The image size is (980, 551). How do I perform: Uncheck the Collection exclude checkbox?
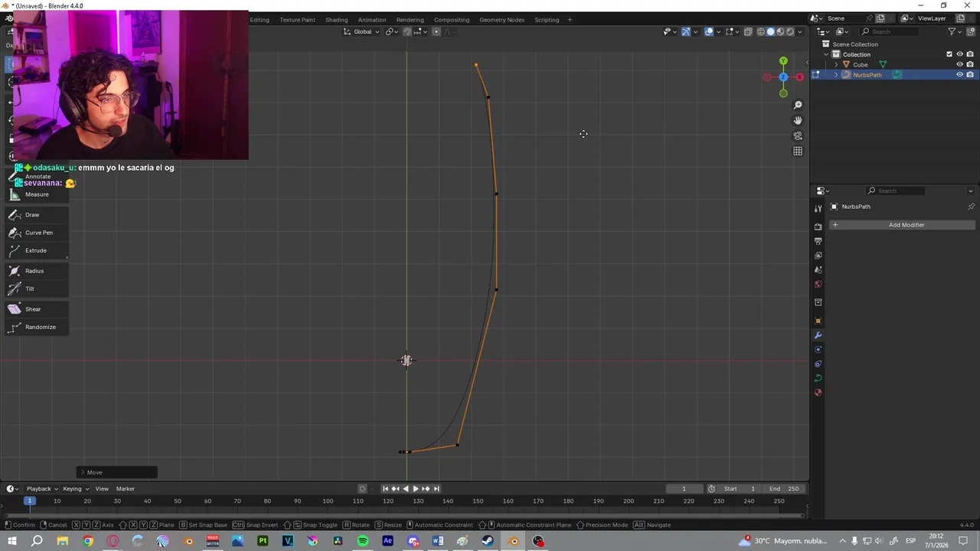coord(949,54)
